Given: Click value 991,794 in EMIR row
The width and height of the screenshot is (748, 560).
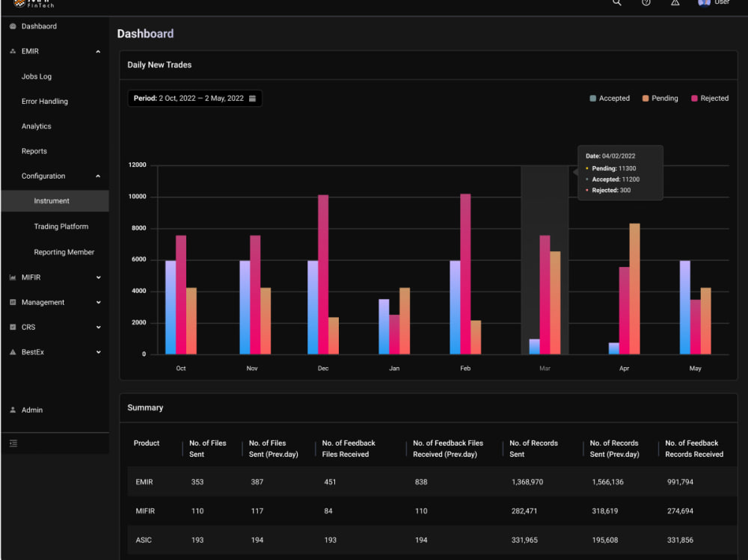Looking at the screenshot, I should (x=680, y=481).
